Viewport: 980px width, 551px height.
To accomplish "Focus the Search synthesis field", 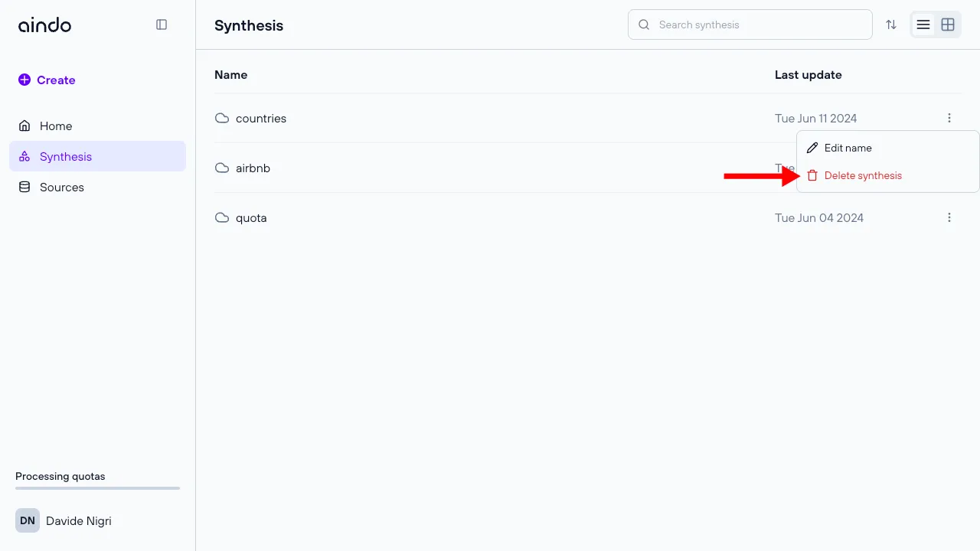I will coord(750,24).
